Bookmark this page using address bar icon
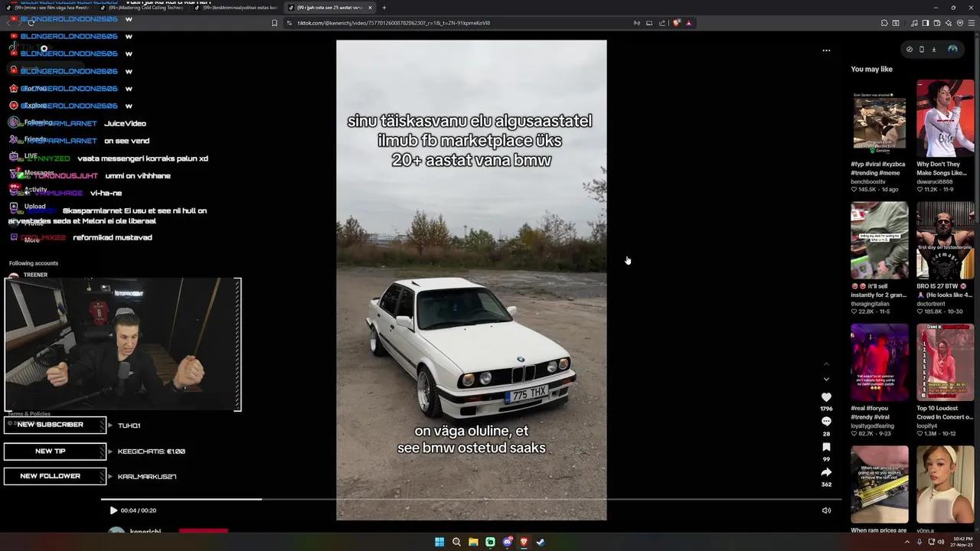This screenshot has width=980, height=551. [275, 23]
